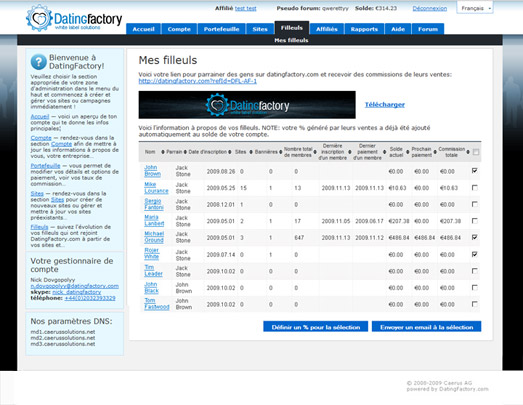Click the referral URL link
Viewport: 523px width, 405px height.
198,81
